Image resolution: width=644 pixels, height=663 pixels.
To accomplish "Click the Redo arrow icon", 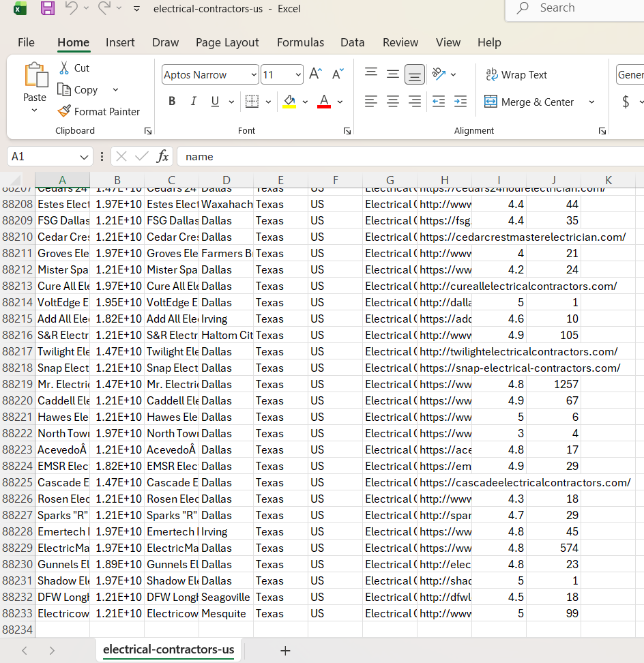I will 104,8.
